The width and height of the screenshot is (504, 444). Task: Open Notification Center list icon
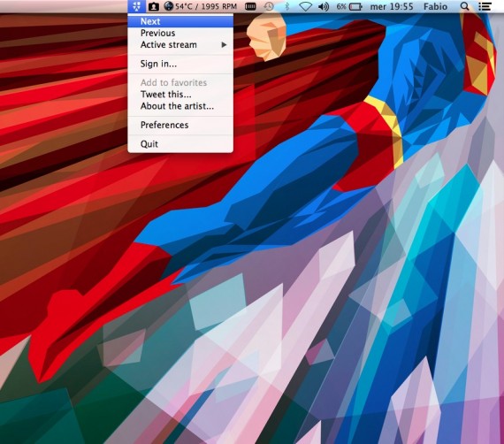pyautogui.click(x=485, y=6)
